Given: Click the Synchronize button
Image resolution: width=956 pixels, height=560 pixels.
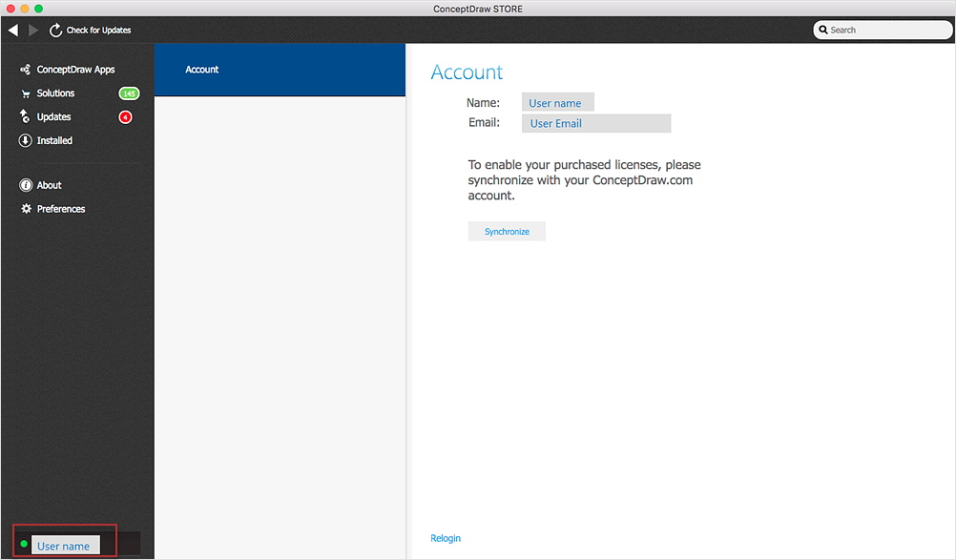Looking at the screenshot, I should coord(507,232).
